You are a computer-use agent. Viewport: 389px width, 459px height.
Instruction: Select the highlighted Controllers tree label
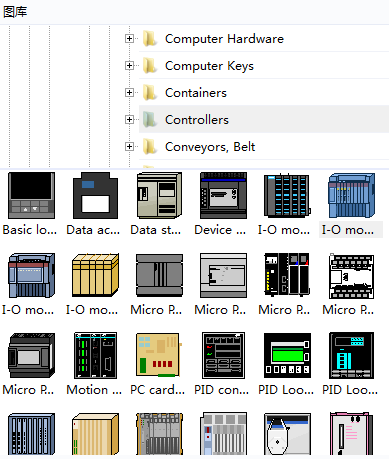[x=197, y=120]
